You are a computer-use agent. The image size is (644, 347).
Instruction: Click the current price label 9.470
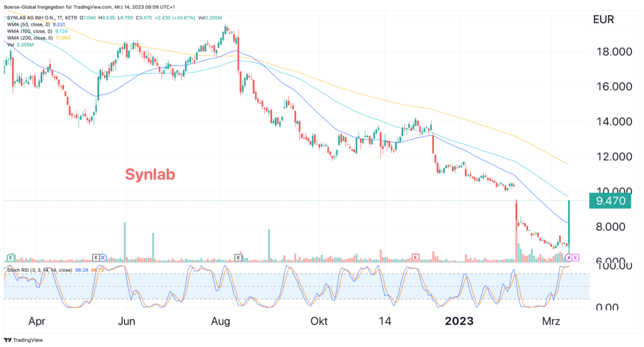[610, 201]
